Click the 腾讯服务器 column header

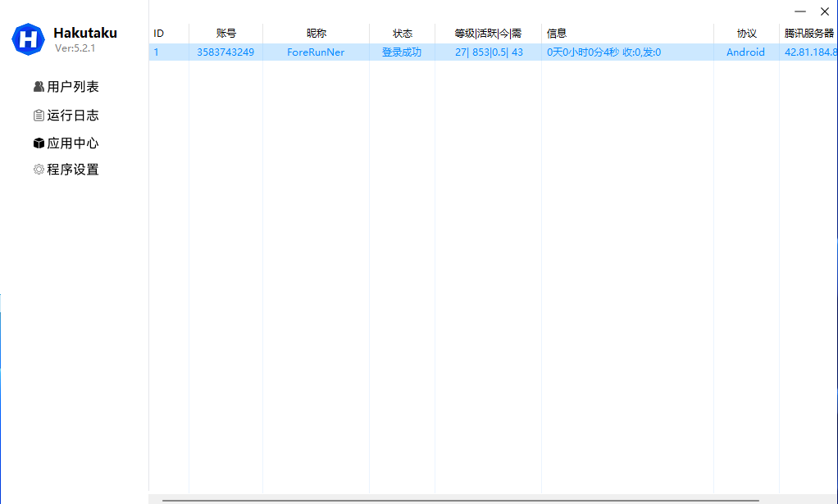808,34
